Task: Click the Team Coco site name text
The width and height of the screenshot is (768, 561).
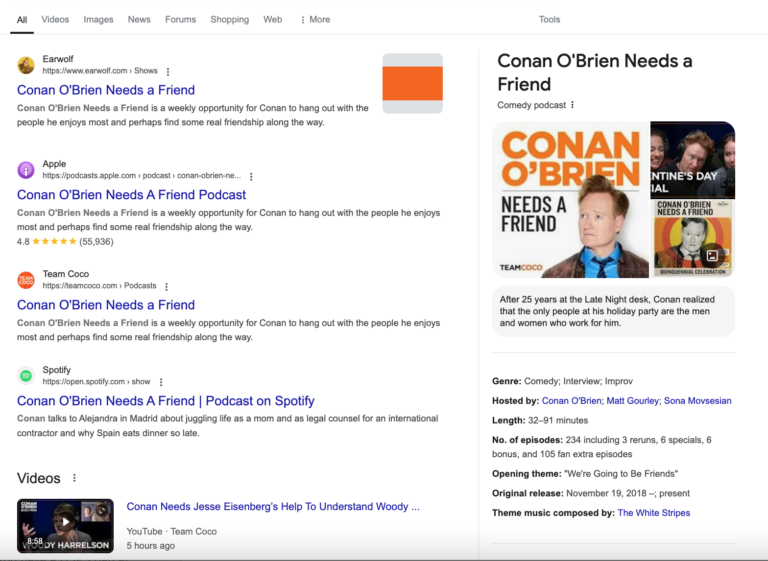Action: tap(66, 274)
